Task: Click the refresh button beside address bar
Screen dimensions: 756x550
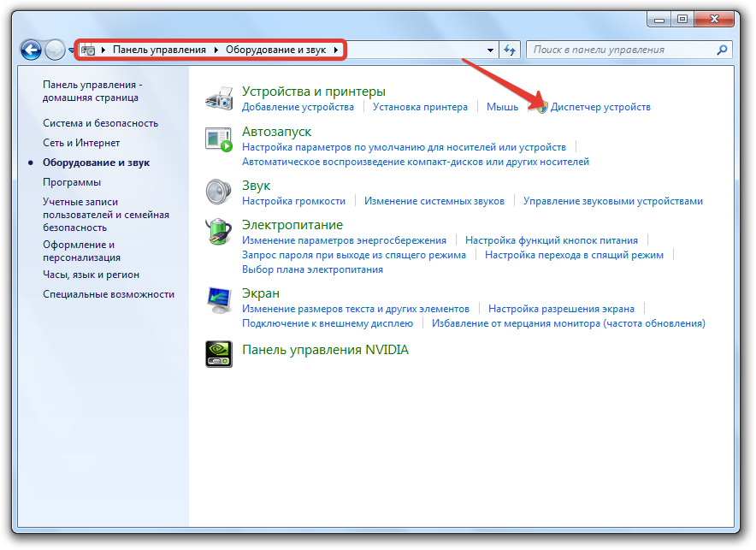Action: (511, 50)
